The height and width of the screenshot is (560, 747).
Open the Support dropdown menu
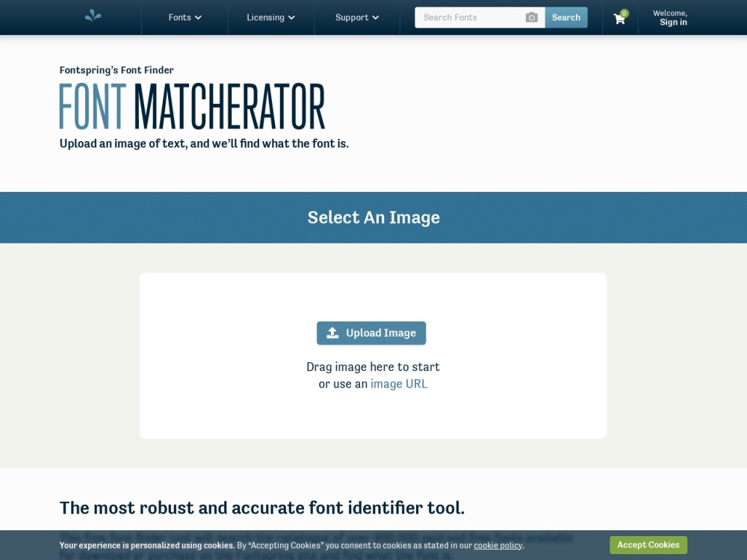click(357, 18)
